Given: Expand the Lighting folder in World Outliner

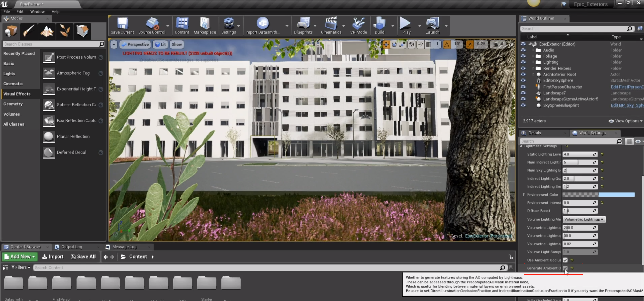Looking at the screenshot, I should [x=533, y=62].
